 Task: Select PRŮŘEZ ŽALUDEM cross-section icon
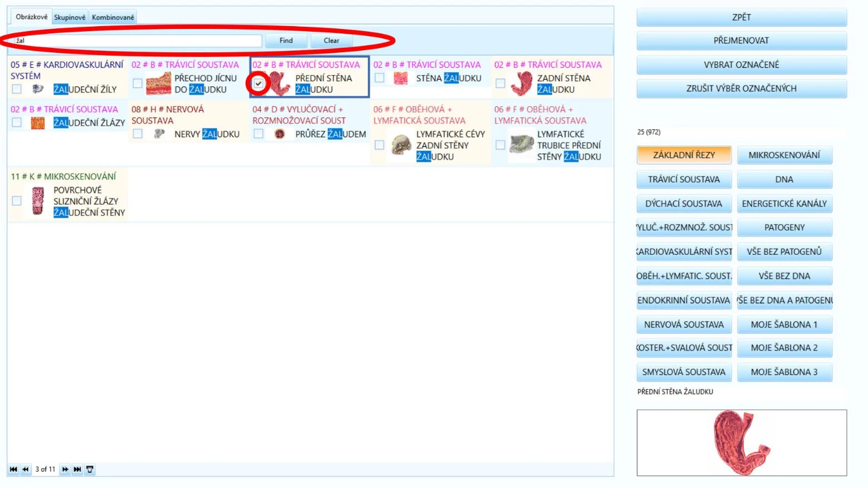point(280,134)
